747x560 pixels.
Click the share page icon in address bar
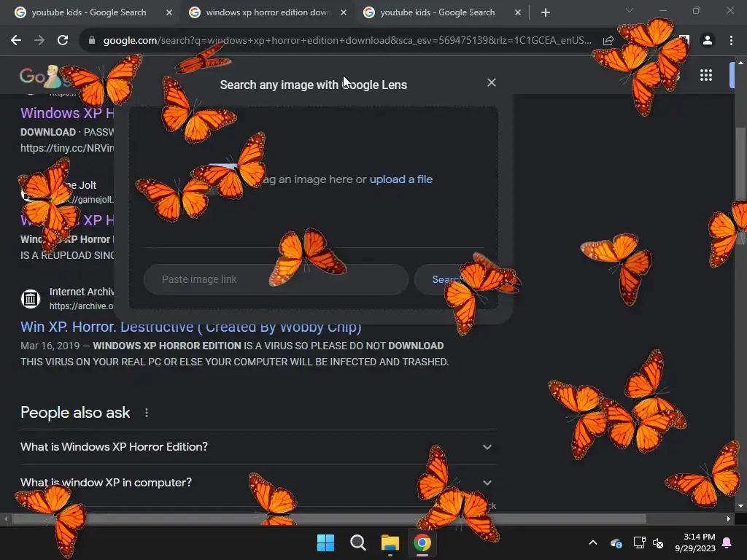pyautogui.click(x=608, y=41)
